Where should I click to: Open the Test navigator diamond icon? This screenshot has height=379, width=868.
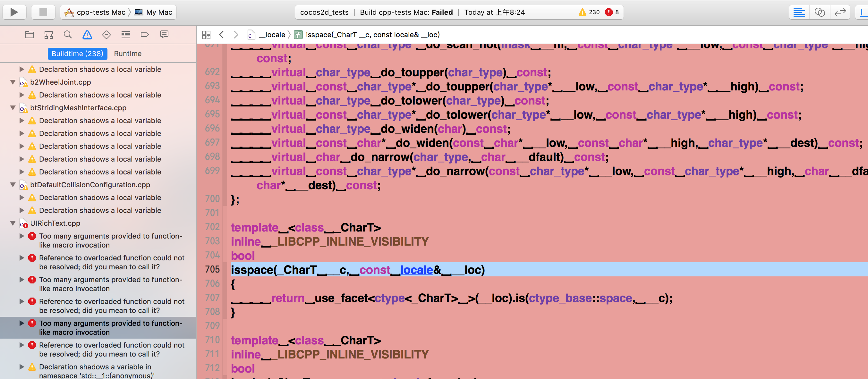(x=106, y=35)
